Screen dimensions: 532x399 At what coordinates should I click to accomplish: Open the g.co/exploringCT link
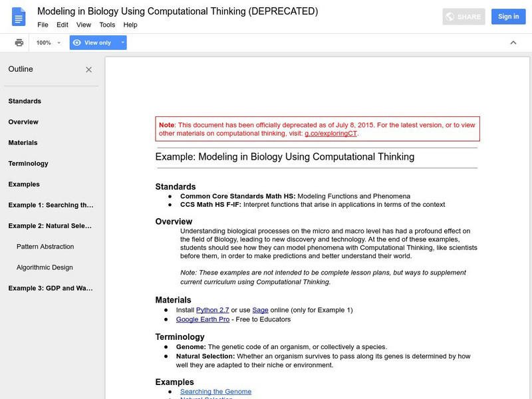[x=331, y=133]
